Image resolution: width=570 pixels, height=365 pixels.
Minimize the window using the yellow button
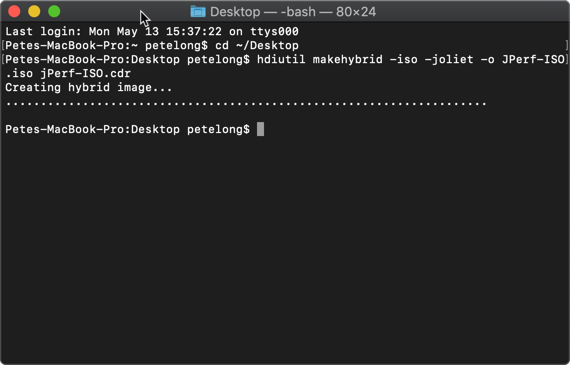pos(34,11)
